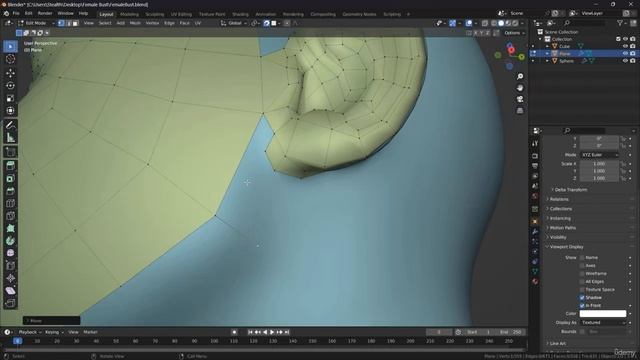Image resolution: width=640 pixels, height=360 pixels.
Task: Enable the Name show checkbox
Action: (x=582, y=258)
